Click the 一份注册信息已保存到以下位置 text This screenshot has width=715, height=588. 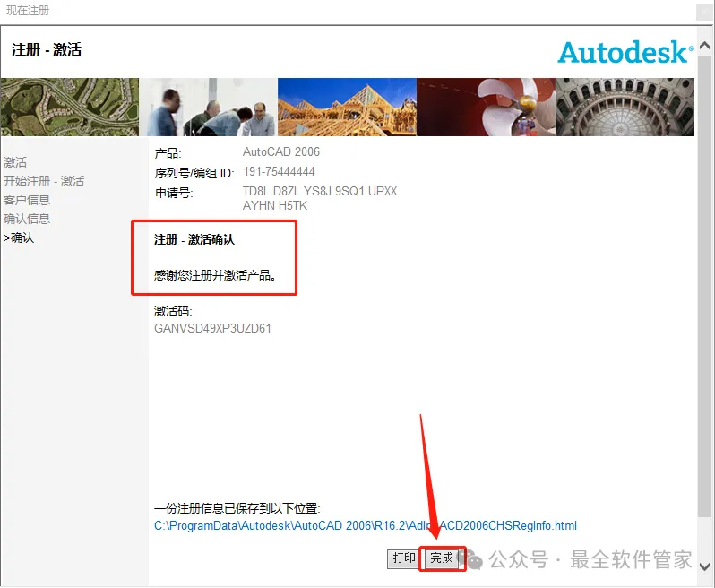237,508
